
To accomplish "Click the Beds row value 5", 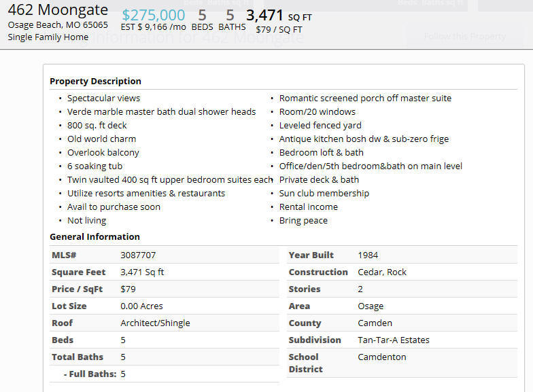I will point(123,340).
